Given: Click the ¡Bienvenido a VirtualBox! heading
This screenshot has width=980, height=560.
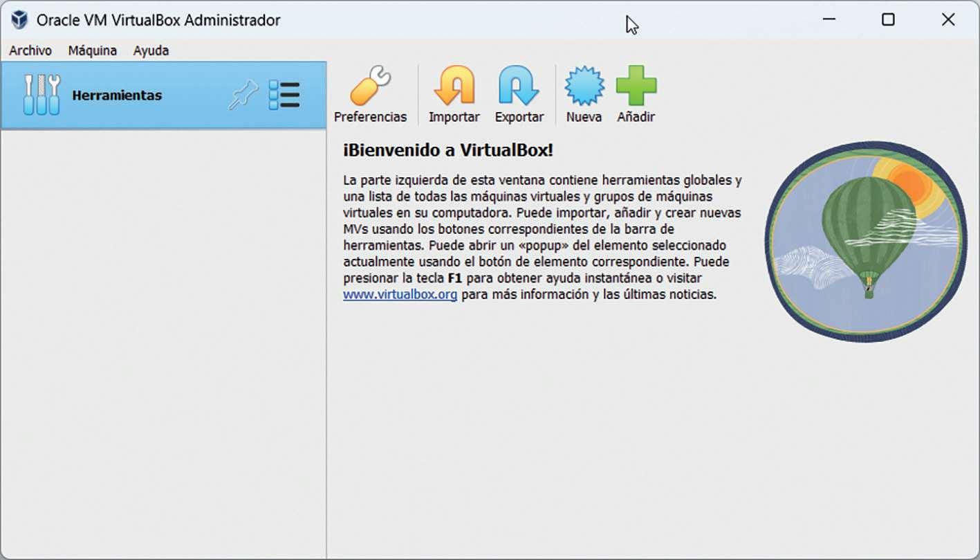Looking at the screenshot, I should pos(448,150).
